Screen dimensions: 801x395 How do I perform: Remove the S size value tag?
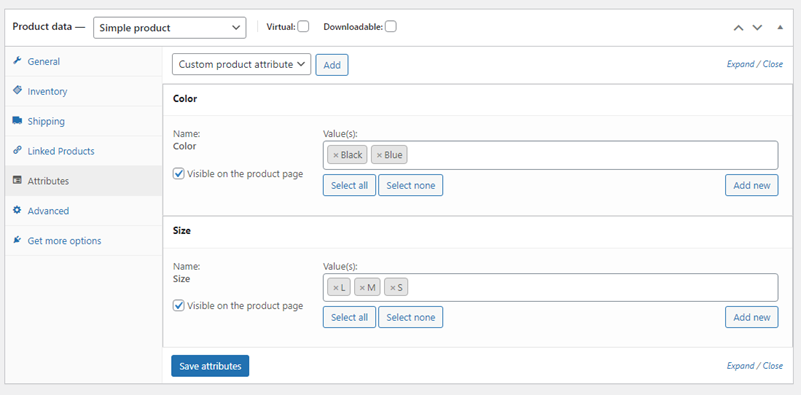(393, 288)
